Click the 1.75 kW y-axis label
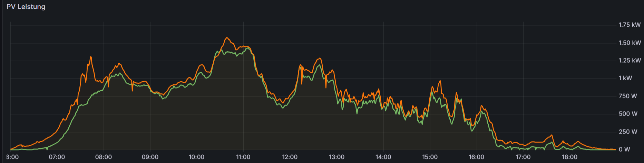 [x=630, y=25]
